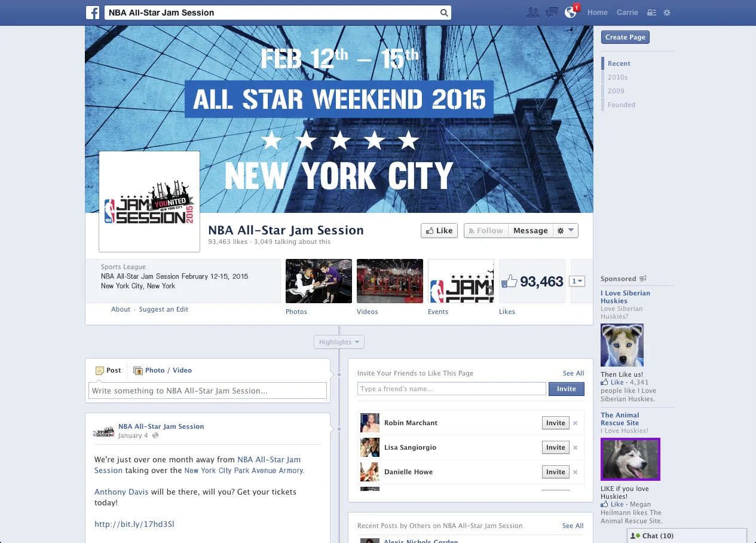Open friend requests from the top bar

[532, 12]
